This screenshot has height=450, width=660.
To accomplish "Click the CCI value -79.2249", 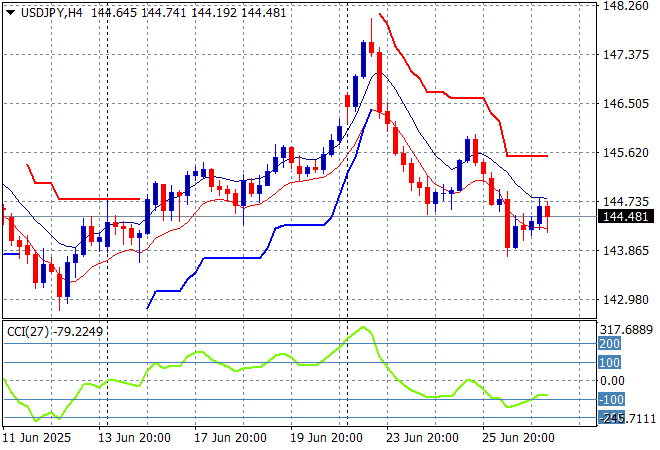I will [x=77, y=332].
